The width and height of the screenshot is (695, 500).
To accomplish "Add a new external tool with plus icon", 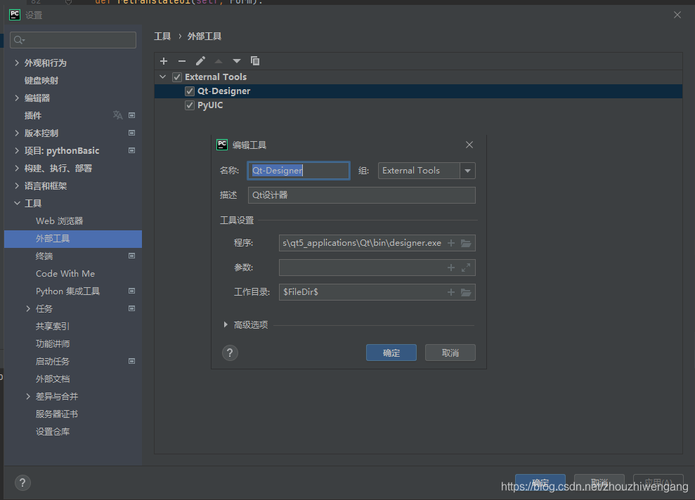I will click(164, 61).
